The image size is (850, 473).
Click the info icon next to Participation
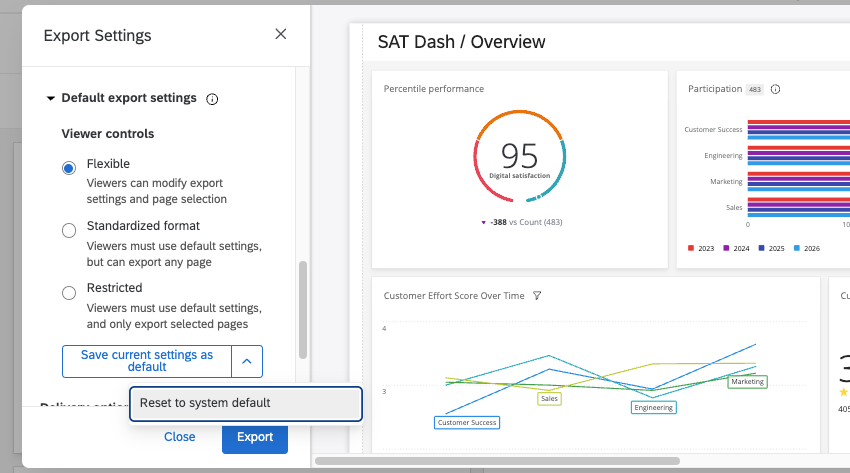tap(775, 89)
